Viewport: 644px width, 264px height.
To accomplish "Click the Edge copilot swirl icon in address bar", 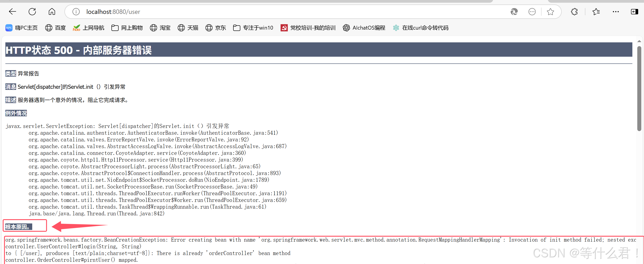I will click(514, 12).
